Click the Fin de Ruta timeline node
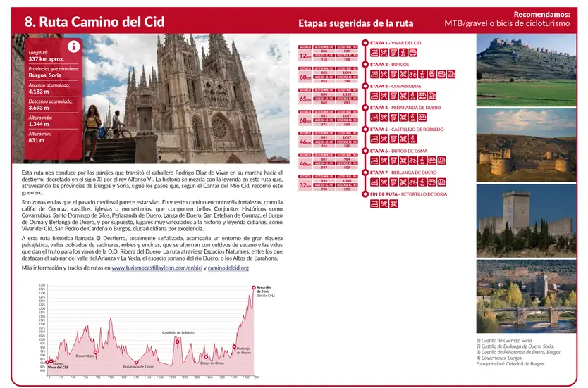588x388 pixels. pyautogui.click(x=365, y=194)
